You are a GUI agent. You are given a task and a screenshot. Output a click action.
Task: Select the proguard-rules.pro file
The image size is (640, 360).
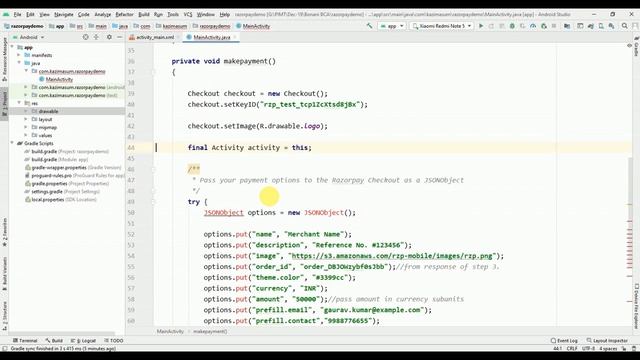pyautogui.click(x=75, y=176)
